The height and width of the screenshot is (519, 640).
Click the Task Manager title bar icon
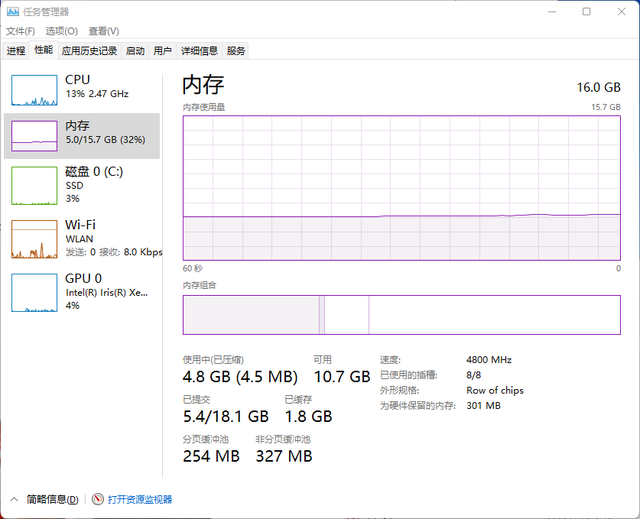[11, 12]
